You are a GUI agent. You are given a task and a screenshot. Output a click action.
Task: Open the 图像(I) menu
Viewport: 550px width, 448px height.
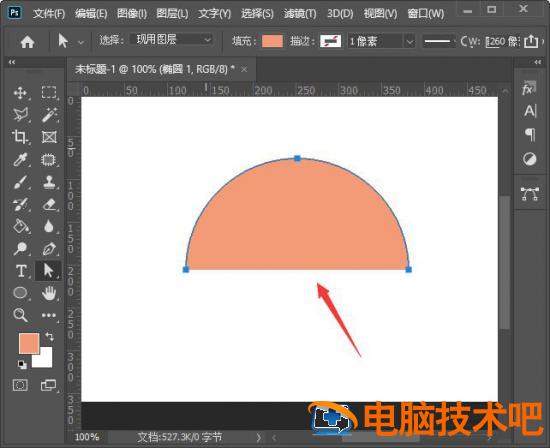pyautogui.click(x=132, y=14)
